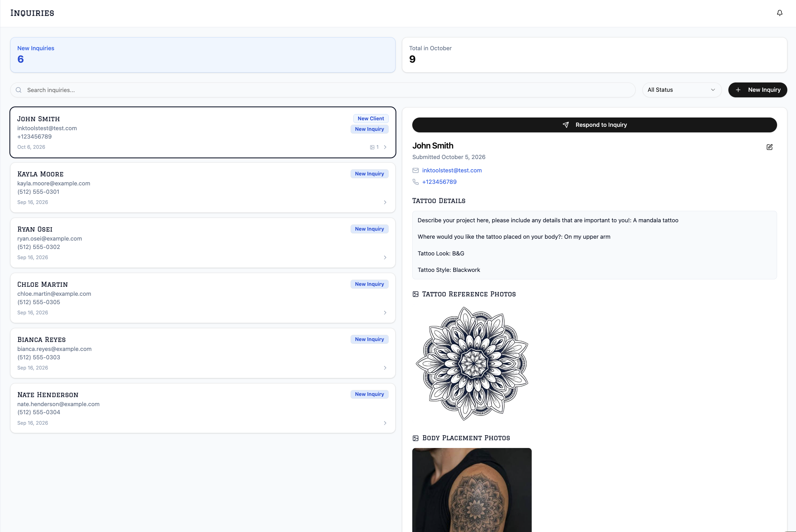Open Ryan Osei card chevron
The image size is (796, 532).
click(x=385, y=258)
